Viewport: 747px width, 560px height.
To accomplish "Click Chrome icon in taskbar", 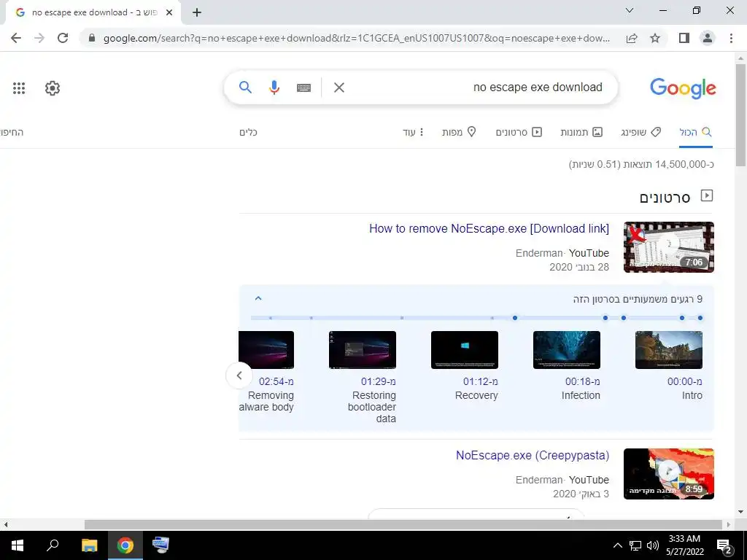I will coord(125,545).
